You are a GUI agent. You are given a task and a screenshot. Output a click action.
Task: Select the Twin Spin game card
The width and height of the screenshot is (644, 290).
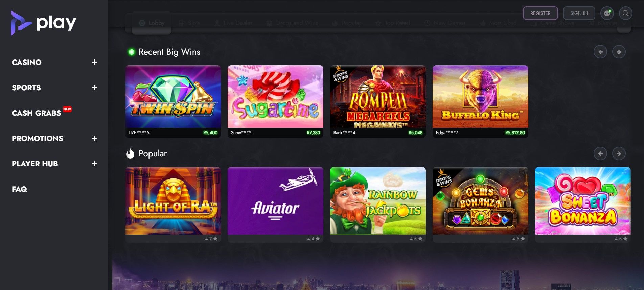point(173,101)
